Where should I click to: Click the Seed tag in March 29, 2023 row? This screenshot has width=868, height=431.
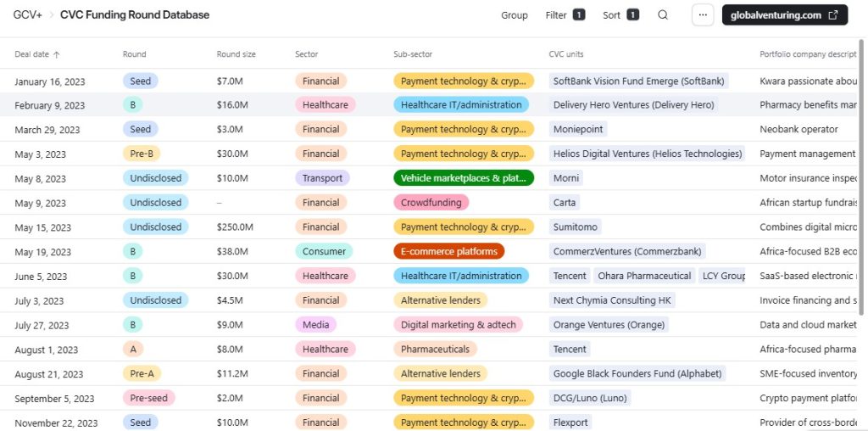coord(141,129)
